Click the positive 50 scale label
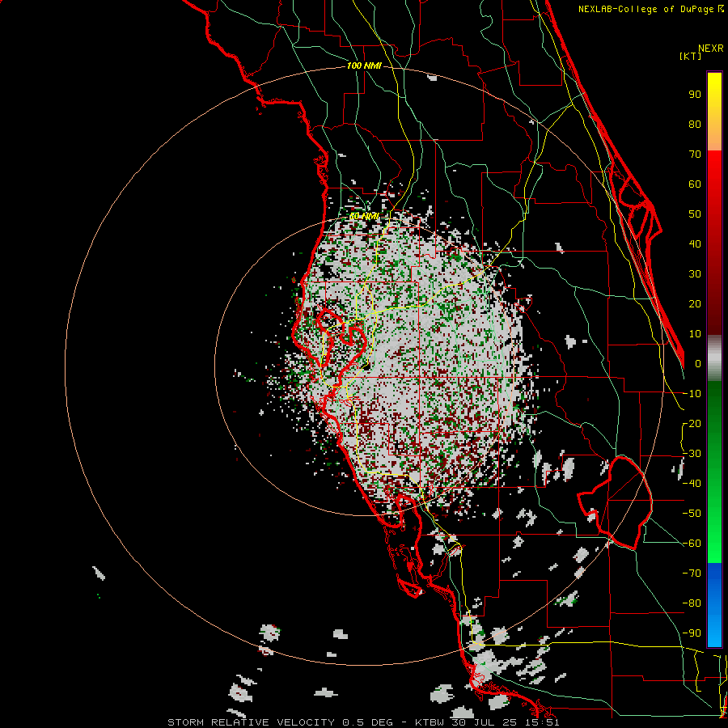728x728 pixels. point(695,214)
